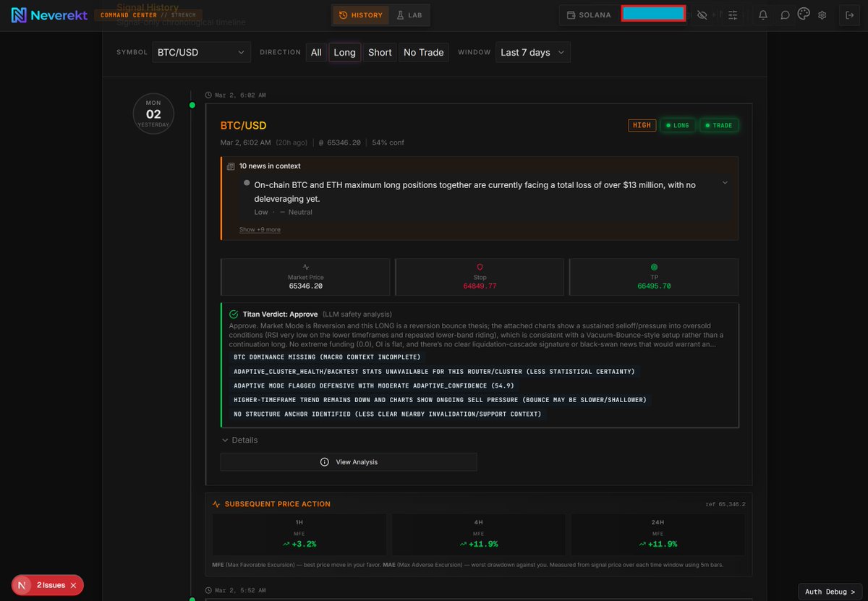Image resolution: width=868 pixels, height=601 pixels.
Task: Click the Stop shield icon
Action: coord(480,267)
